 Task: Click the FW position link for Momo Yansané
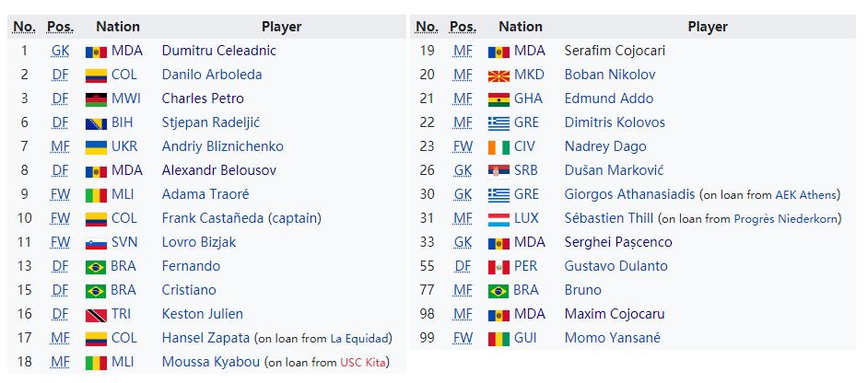[x=463, y=338]
